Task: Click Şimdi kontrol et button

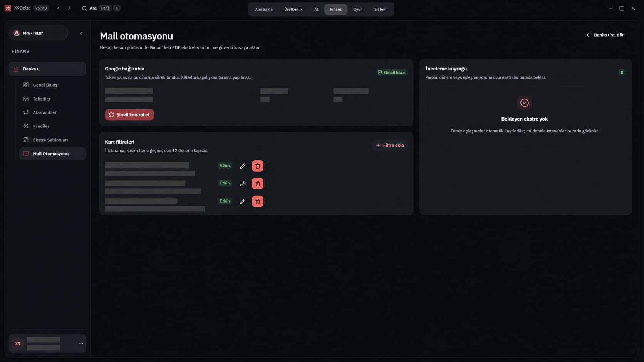Action: (129, 115)
